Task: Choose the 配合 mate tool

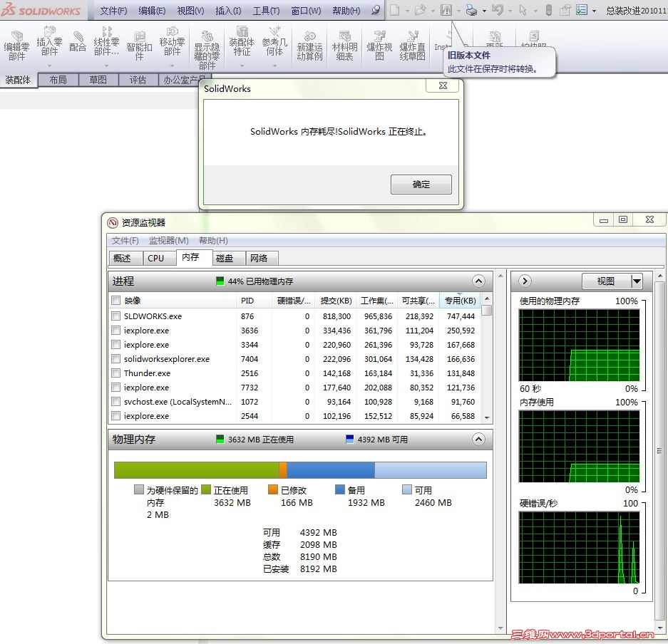Action: point(78,42)
